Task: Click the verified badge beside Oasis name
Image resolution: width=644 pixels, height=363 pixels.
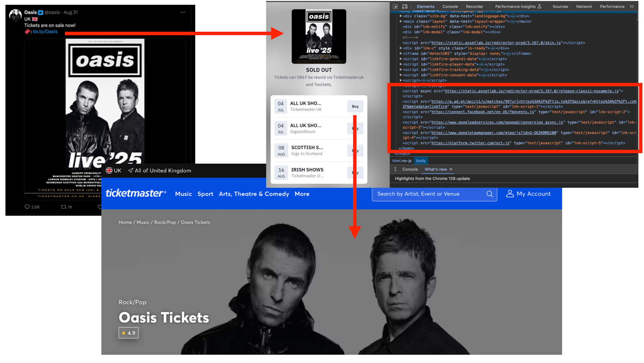Action: tap(40, 12)
